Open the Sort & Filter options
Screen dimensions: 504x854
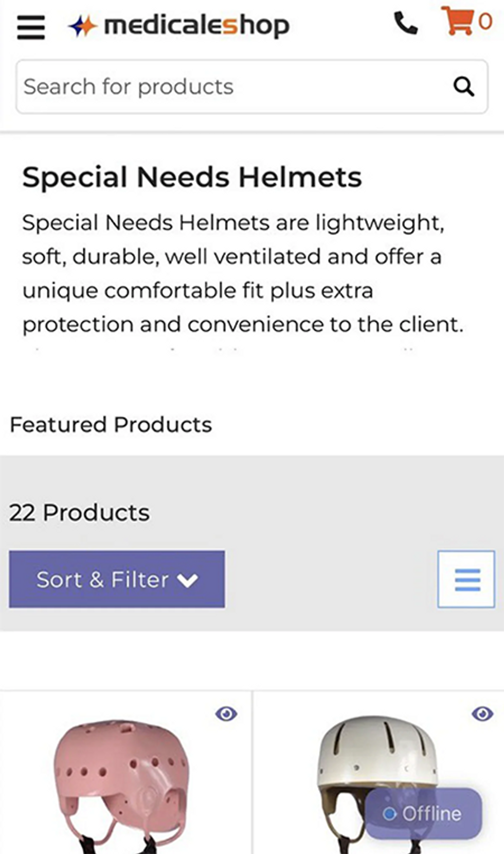point(117,579)
